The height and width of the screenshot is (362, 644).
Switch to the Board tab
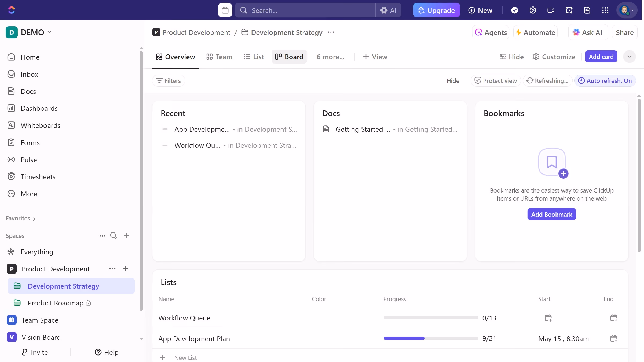click(289, 57)
